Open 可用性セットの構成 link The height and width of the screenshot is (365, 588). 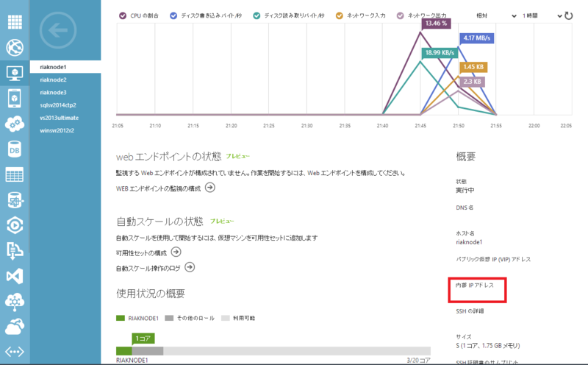[141, 253]
